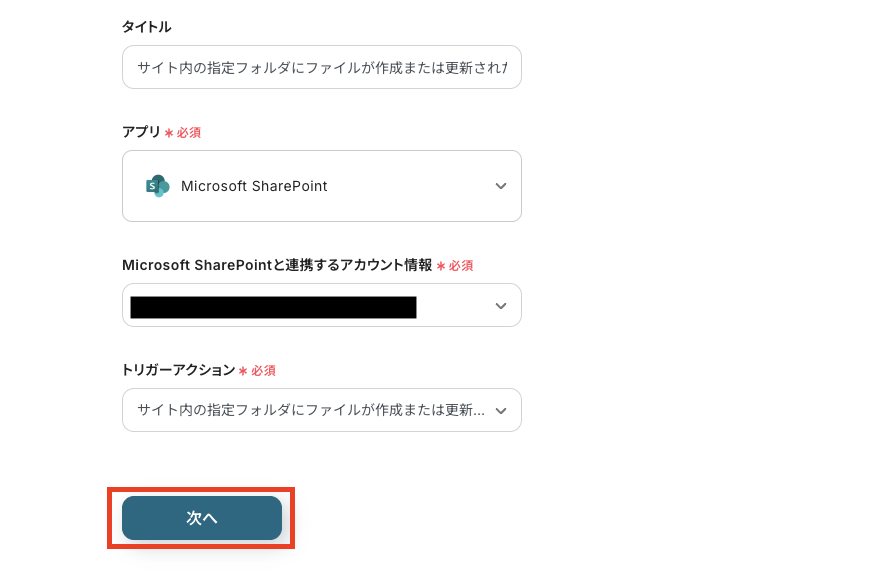This screenshot has width=882, height=586.
Task: Expand the account selector chevron arrow
Action: tap(500, 305)
